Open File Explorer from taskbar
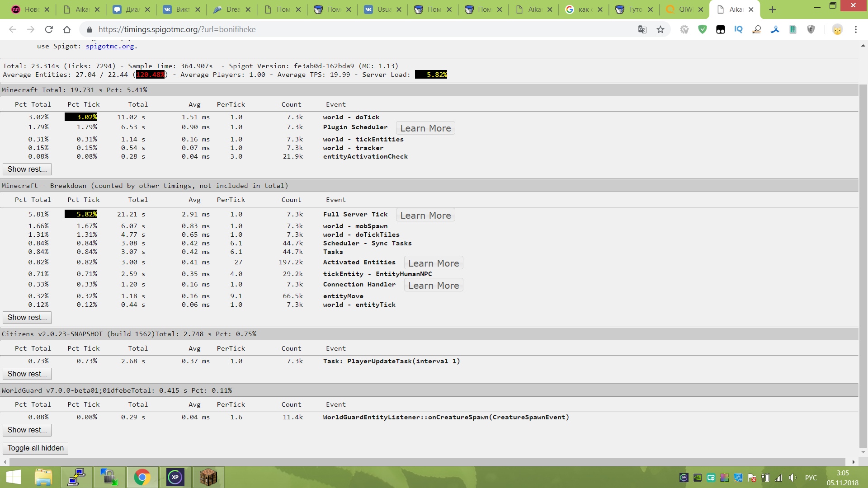 43,477
